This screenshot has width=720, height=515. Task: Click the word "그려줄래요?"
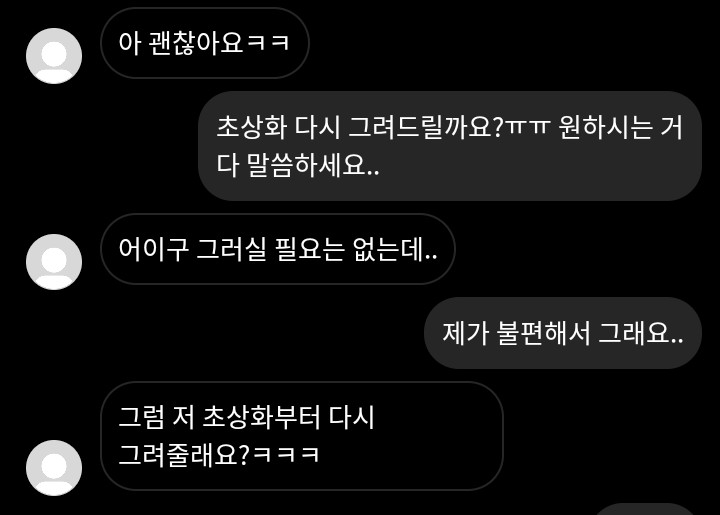[x=184, y=455]
